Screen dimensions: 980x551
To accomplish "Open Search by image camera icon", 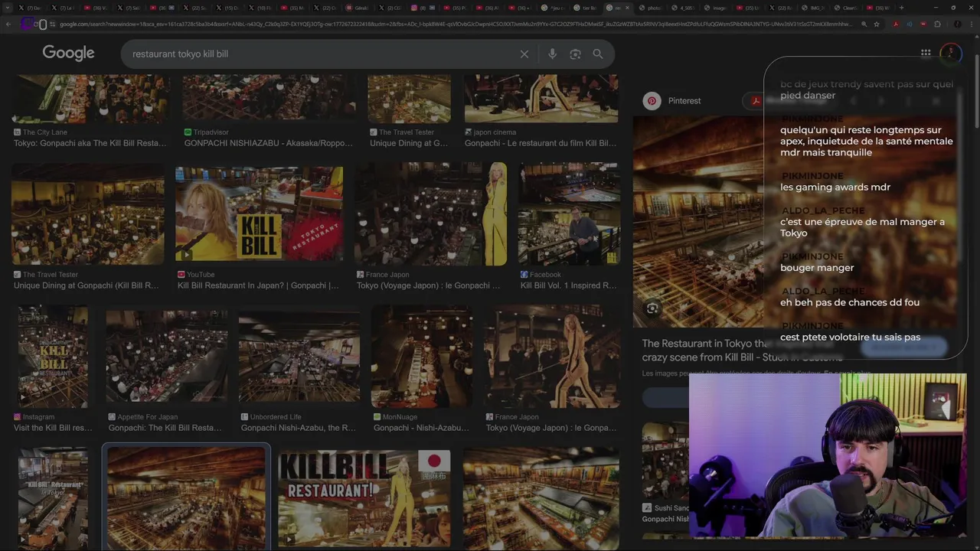I will pyautogui.click(x=575, y=54).
